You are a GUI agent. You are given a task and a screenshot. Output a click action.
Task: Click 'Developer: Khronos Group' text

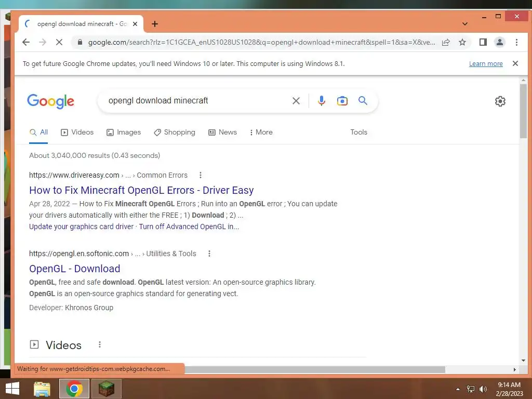coord(71,308)
